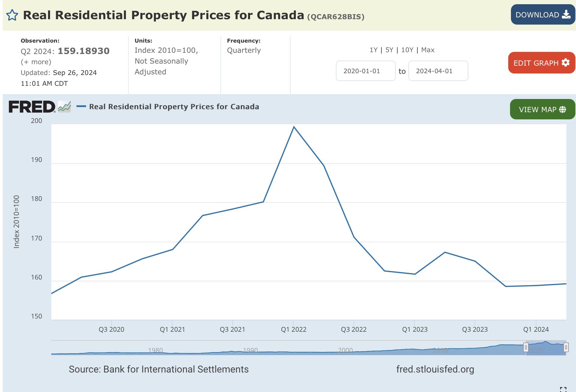576x392 pixels.
Task: Select the Max date range
Action: point(428,50)
